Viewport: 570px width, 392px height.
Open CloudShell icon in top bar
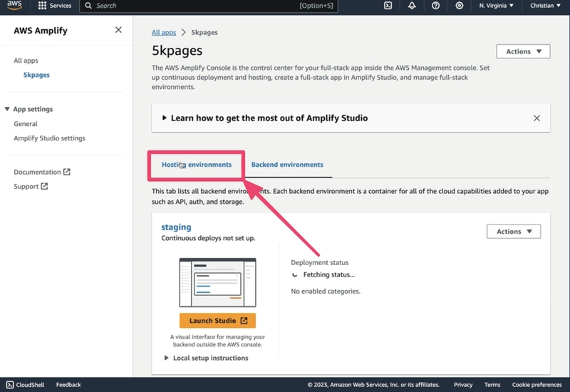[x=388, y=6]
